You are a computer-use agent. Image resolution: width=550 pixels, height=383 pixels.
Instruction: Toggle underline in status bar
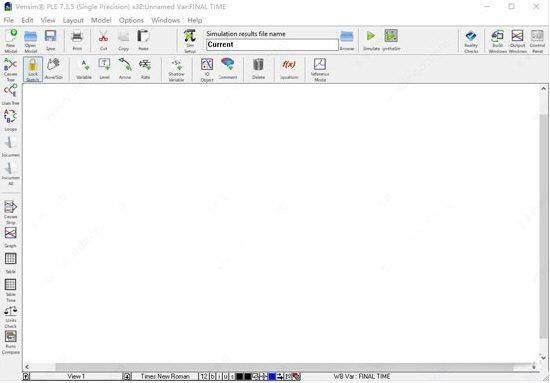coord(226,376)
